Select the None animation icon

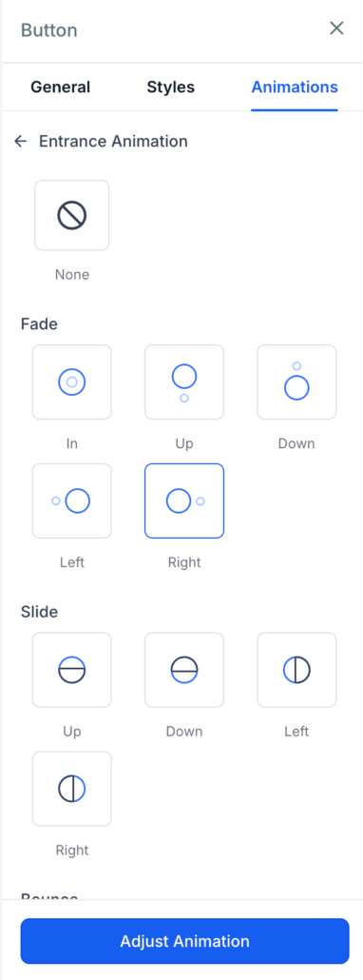71,216
